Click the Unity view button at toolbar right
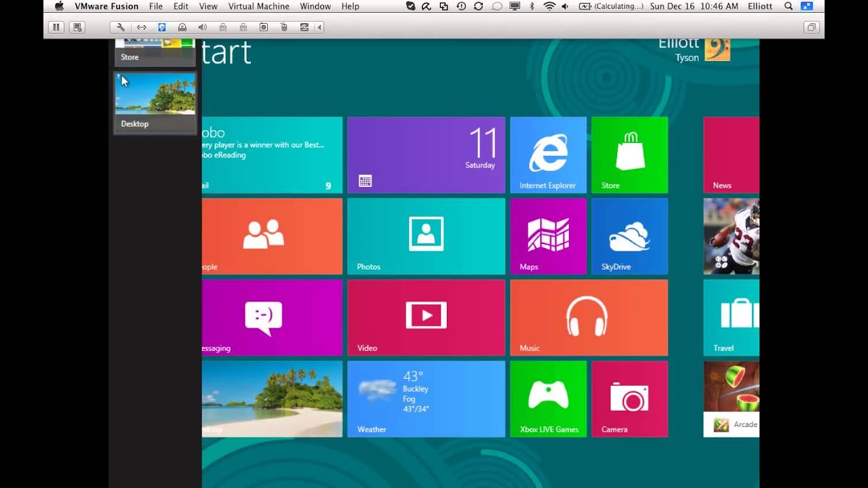Screen dimensions: 868x488 tap(810, 27)
